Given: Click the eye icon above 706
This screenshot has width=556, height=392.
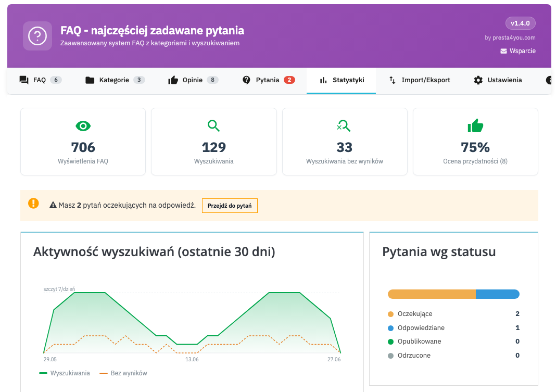Looking at the screenshot, I should point(83,126).
